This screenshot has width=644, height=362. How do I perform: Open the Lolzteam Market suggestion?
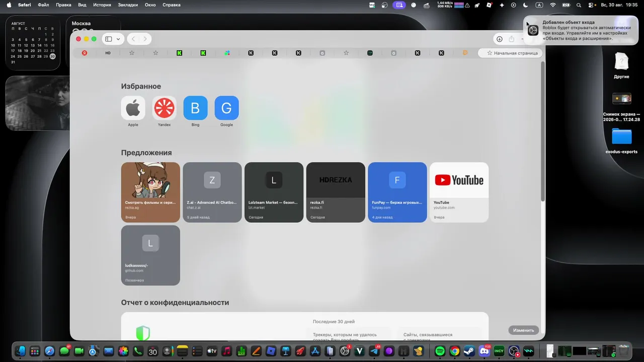[x=274, y=192]
